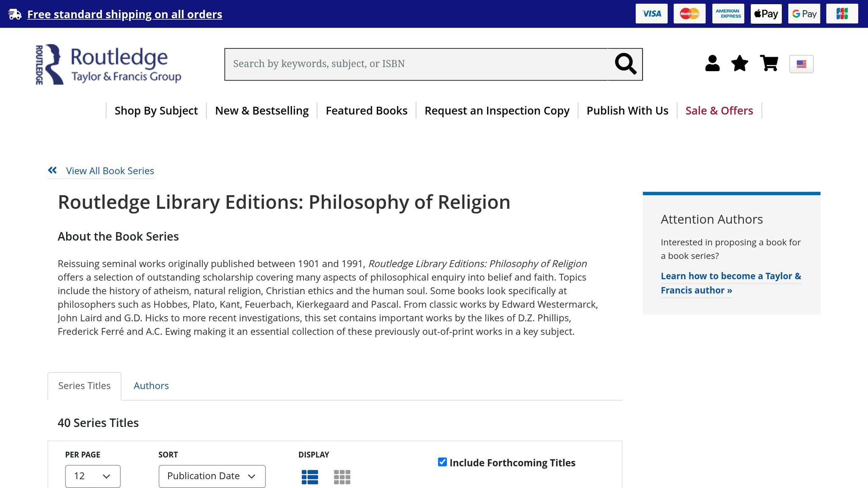
Task: Click the search magnifier button
Action: tap(625, 64)
